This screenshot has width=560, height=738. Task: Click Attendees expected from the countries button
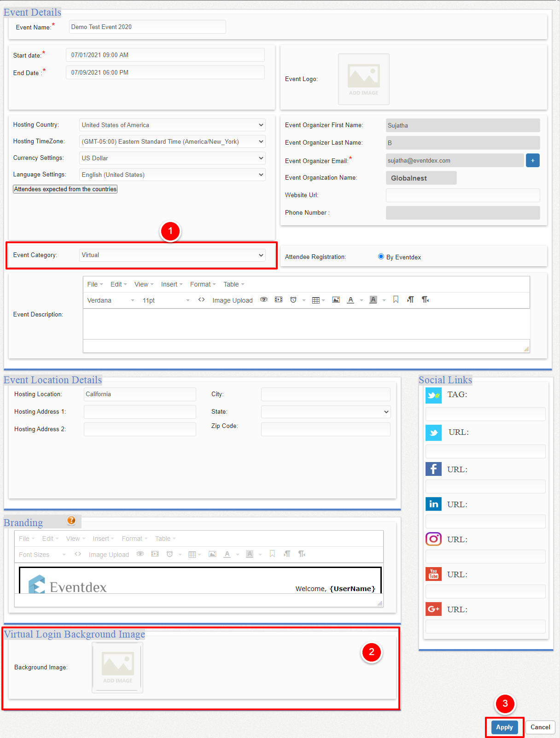click(x=65, y=189)
